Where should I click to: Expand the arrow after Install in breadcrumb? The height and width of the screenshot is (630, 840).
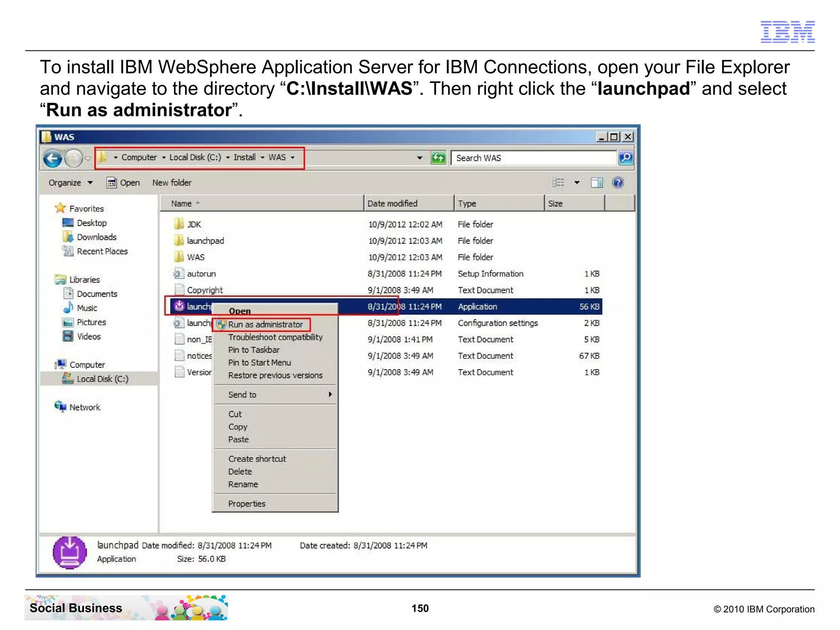point(262,157)
